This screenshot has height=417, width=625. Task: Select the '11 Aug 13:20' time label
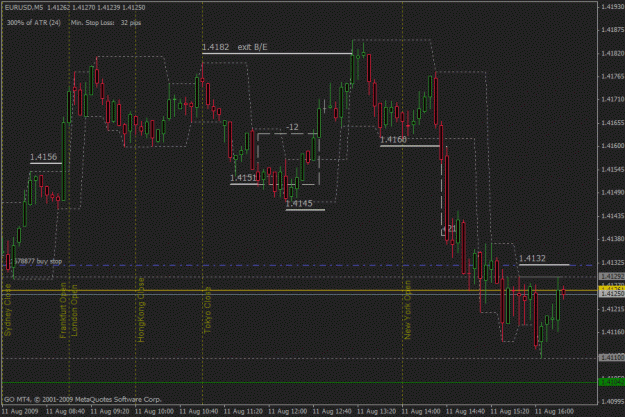click(377, 411)
